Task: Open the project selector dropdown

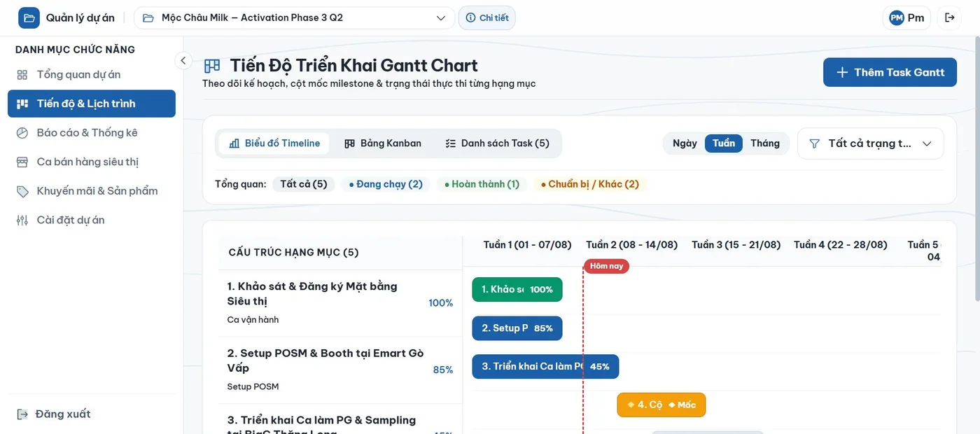Action: tap(294, 17)
